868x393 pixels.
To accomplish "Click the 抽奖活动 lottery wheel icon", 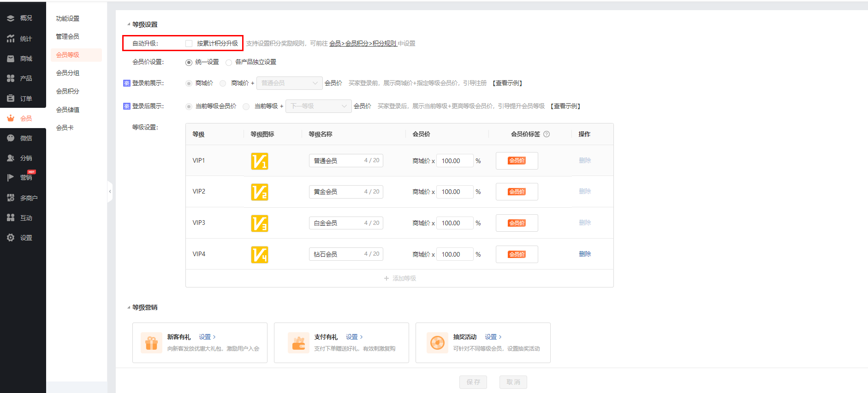I will coord(437,343).
